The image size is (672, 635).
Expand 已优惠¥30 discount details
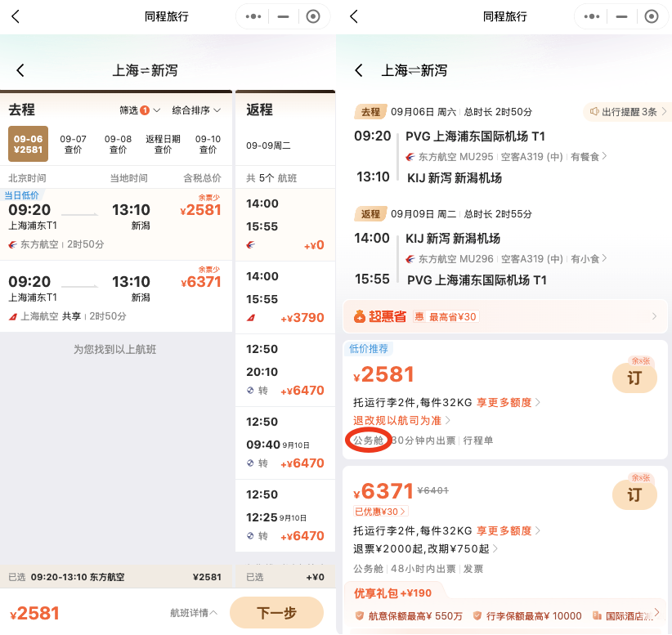tap(380, 511)
